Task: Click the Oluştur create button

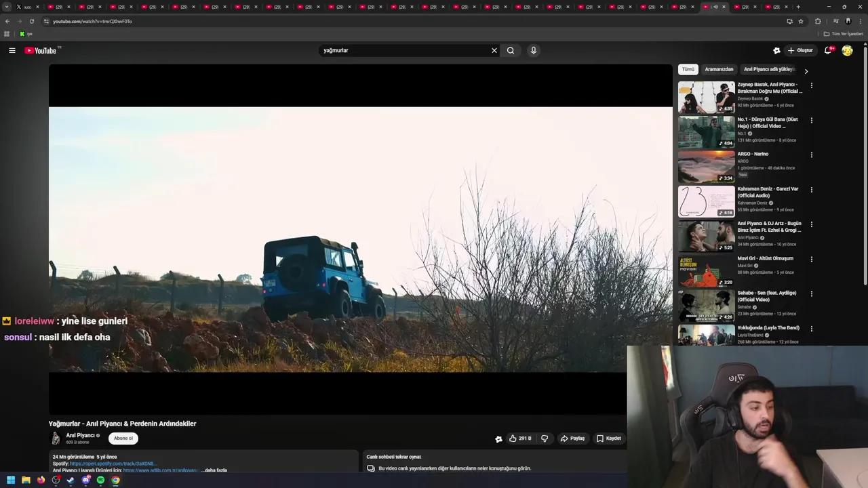Action: pos(800,50)
